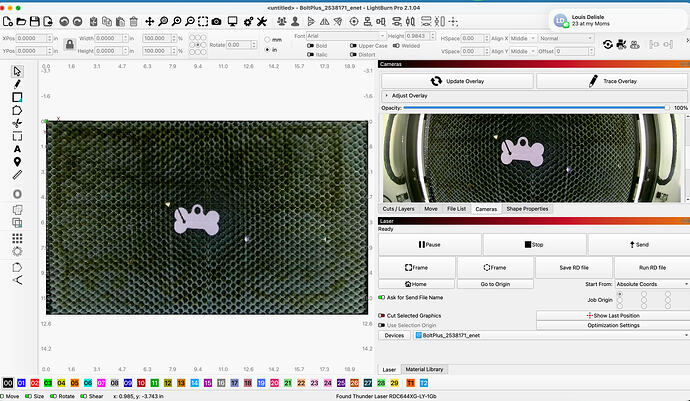This screenshot has width=690, height=401.
Task: Enable the Upper Case switch
Action: tap(353, 46)
